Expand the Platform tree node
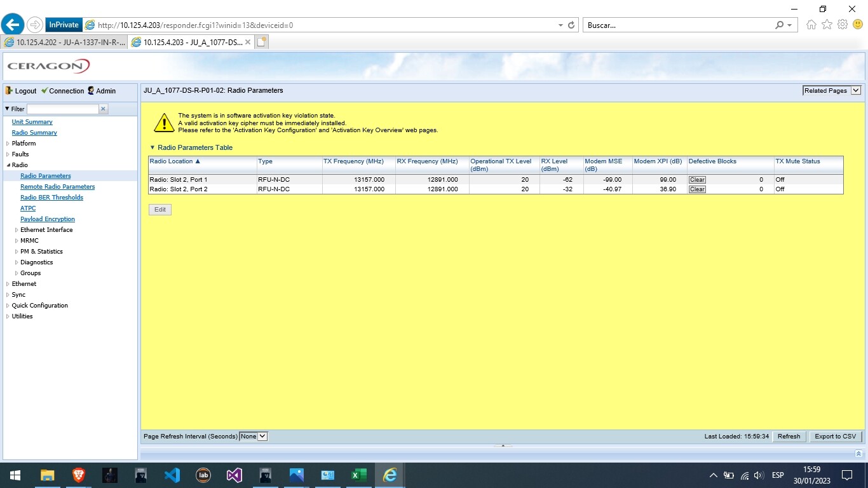This screenshot has width=868, height=488. pyautogui.click(x=8, y=143)
